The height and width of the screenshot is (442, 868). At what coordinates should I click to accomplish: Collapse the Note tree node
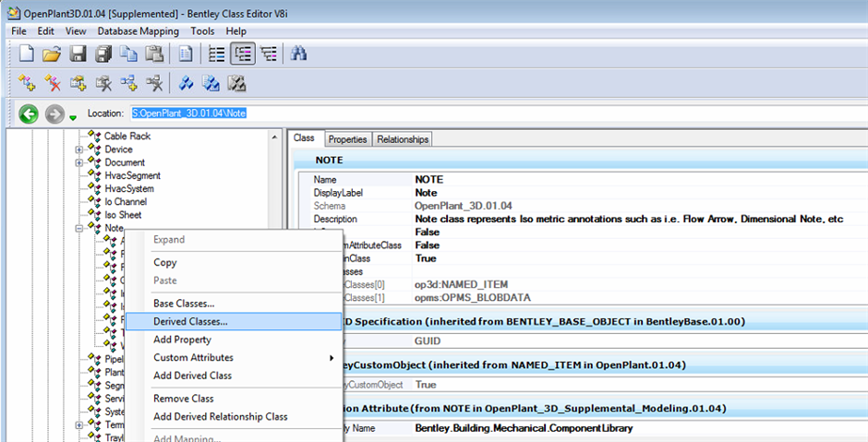pyautogui.click(x=79, y=228)
